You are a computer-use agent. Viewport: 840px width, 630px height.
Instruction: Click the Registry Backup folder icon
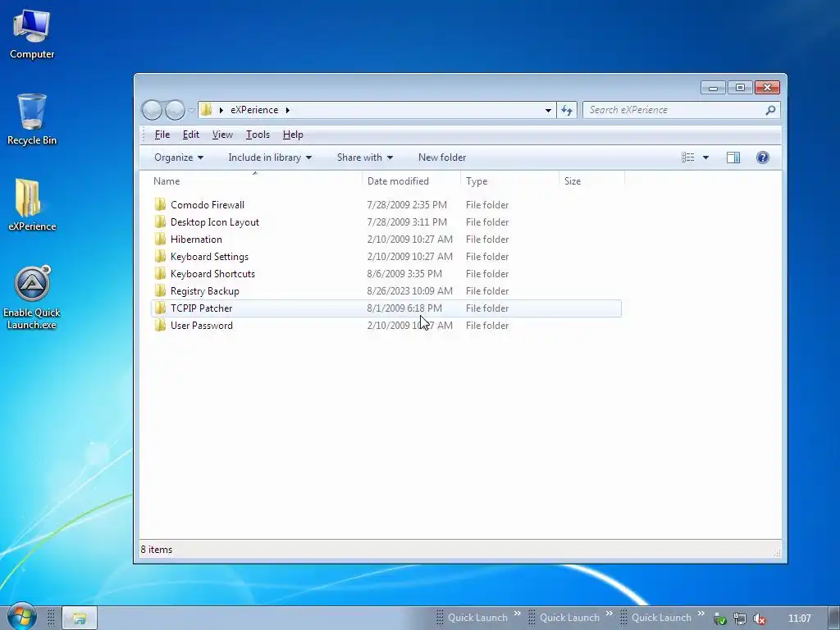[x=160, y=291]
